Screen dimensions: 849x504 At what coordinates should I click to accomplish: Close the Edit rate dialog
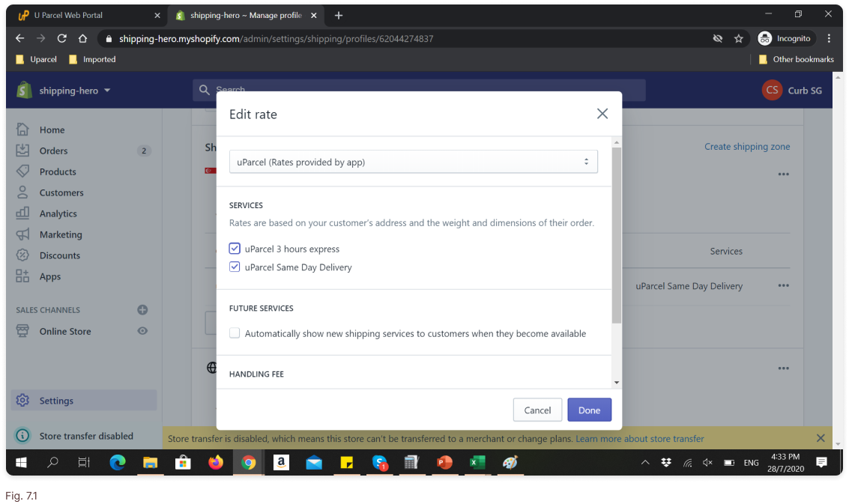click(x=602, y=114)
